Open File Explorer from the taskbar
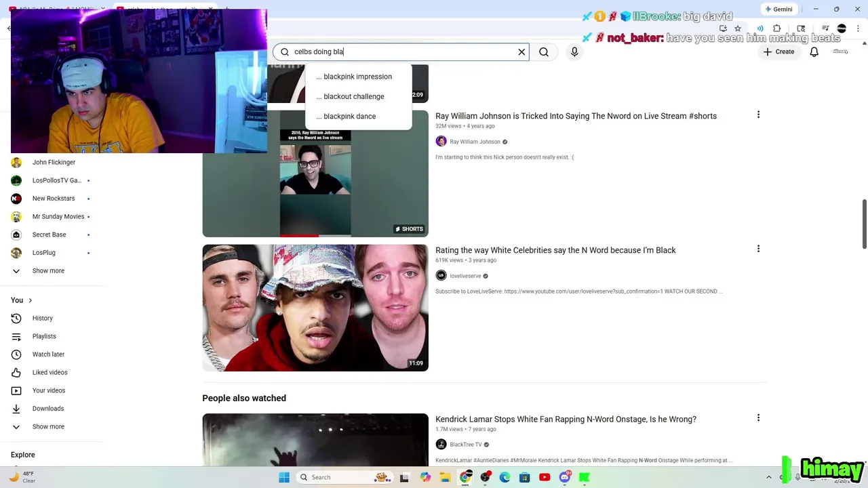 (x=445, y=477)
